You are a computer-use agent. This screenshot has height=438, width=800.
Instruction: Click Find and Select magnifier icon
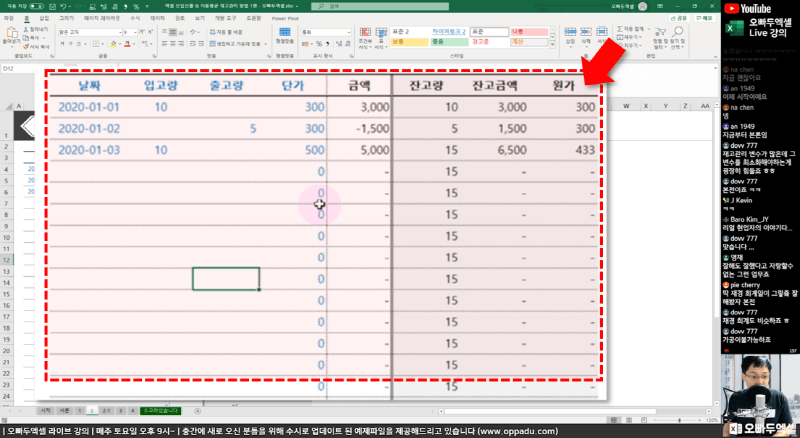click(x=678, y=38)
